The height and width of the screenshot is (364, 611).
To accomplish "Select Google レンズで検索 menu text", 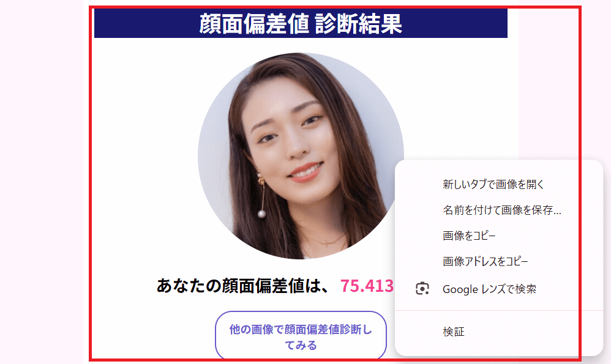I will (x=489, y=289).
